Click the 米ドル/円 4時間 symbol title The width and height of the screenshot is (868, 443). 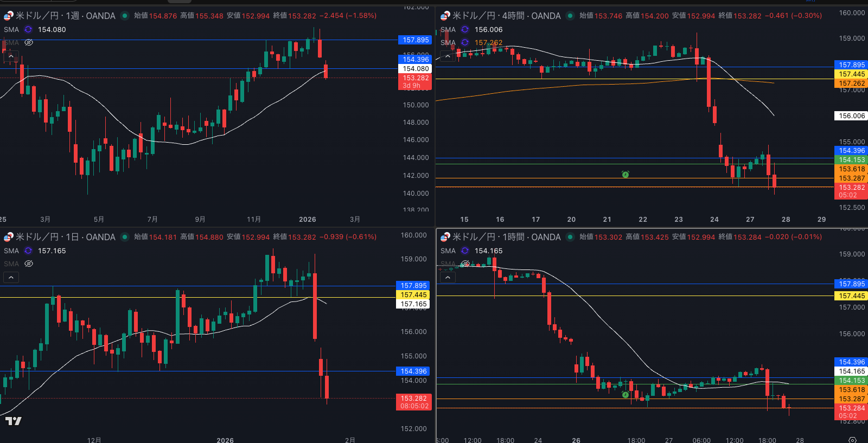pos(506,16)
